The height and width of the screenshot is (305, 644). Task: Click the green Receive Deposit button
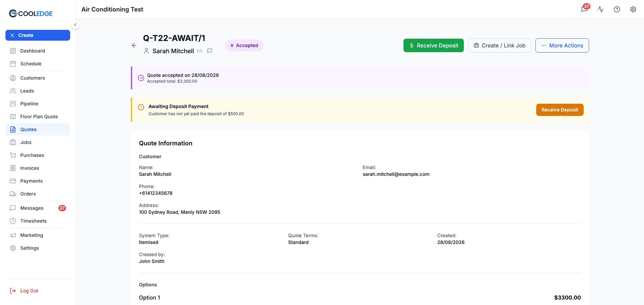coord(434,45)
